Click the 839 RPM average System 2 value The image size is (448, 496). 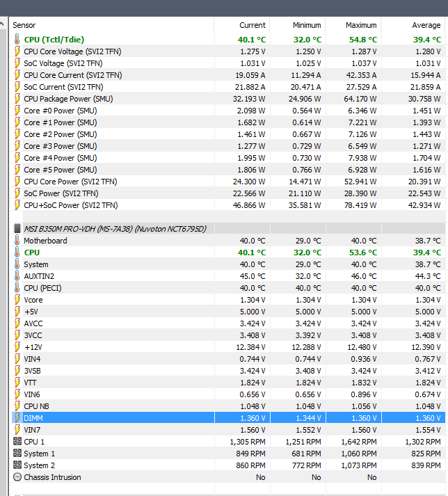[426, 465]
